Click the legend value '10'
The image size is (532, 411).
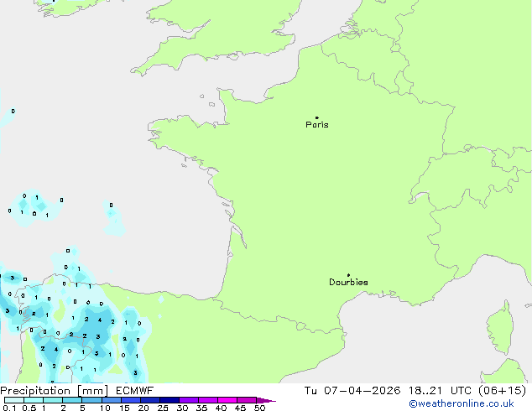tap(105, 408)
